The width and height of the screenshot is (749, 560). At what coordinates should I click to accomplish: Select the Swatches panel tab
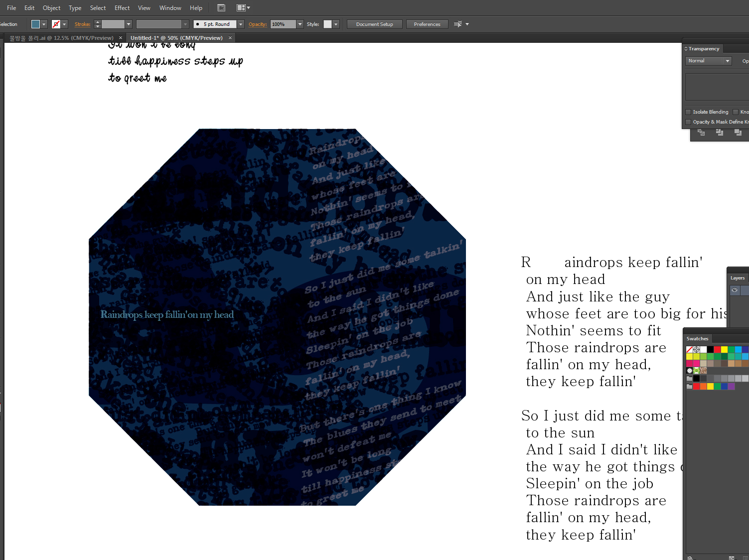click(x=697, y=339)
